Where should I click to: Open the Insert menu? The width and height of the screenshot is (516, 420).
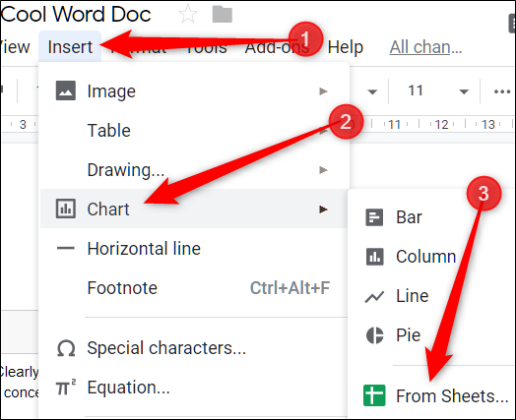(x=70, y=47)
